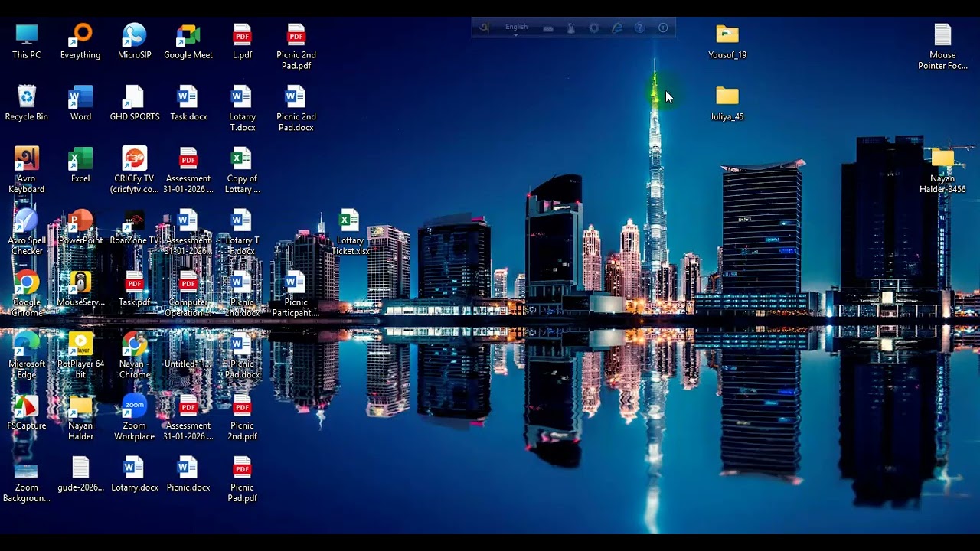Screen dimensions: 980x551
Task: Open the MouseServ shortcut
Action: (x=80, y=289)
